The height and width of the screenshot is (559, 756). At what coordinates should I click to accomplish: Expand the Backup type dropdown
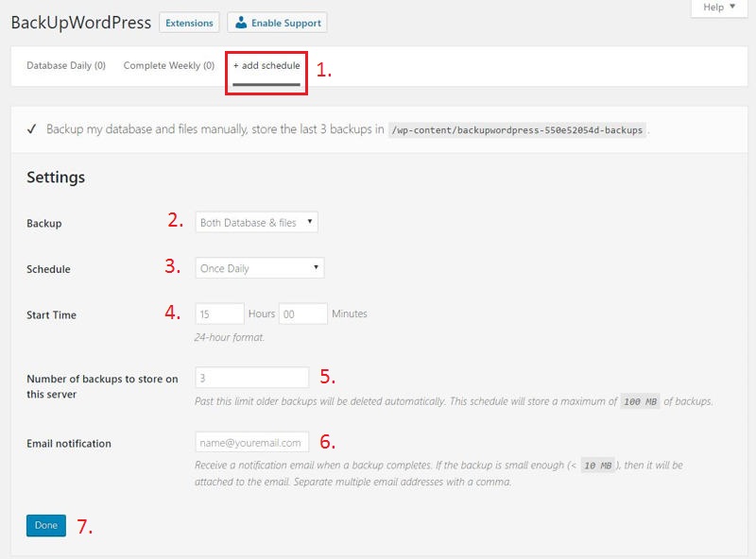(257, 223)
